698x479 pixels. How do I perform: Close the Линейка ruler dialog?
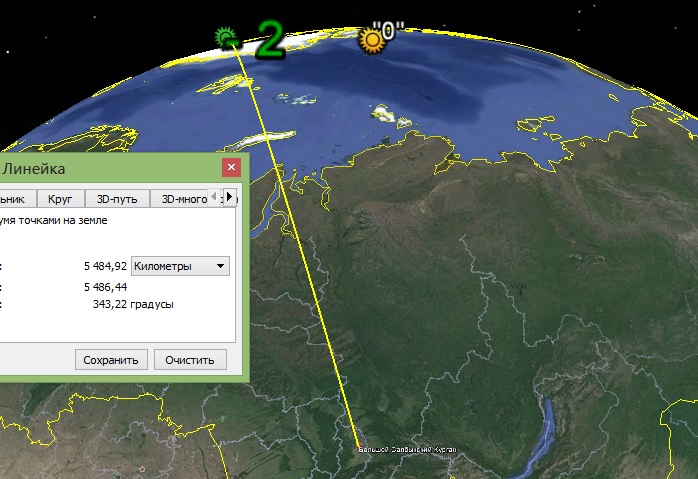click(x=231, y=167)
